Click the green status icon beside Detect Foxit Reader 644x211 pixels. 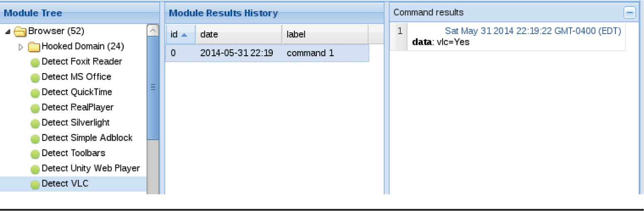click(x=35, y=62)
